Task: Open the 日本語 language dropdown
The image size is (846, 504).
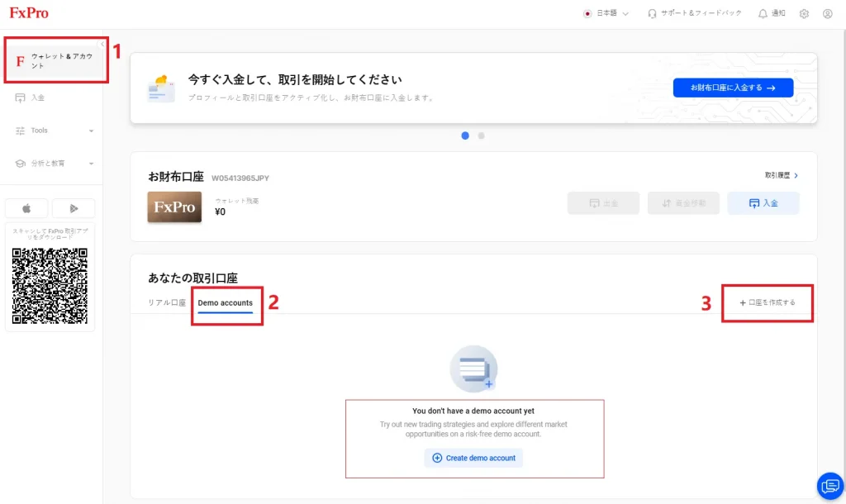Action: pos(606,13)
